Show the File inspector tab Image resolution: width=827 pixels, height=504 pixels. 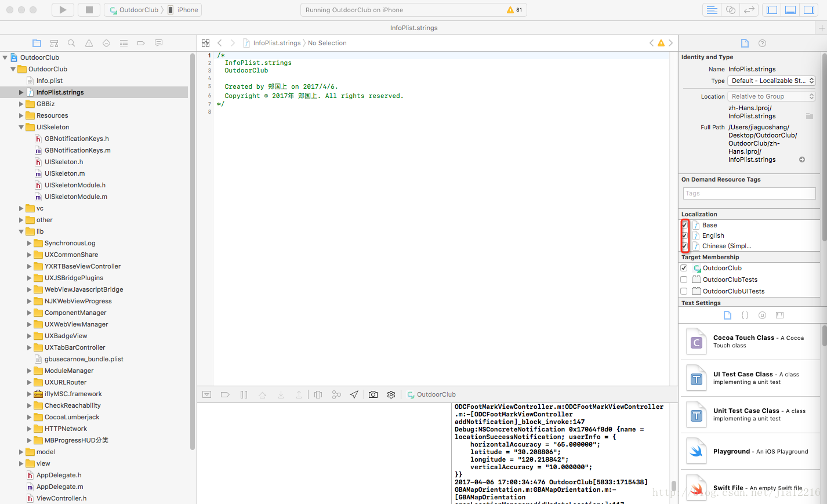[745, 43]
